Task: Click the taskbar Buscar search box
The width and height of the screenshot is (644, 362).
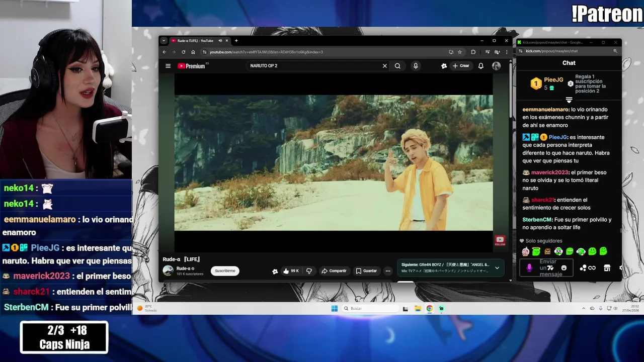Action: (370, 309)
